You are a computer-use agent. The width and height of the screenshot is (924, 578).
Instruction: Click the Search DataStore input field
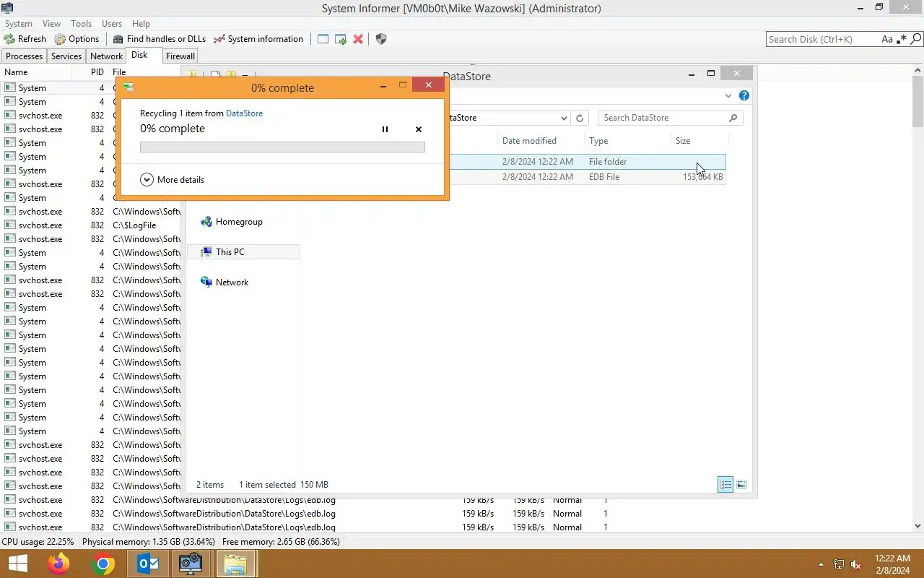661,118
